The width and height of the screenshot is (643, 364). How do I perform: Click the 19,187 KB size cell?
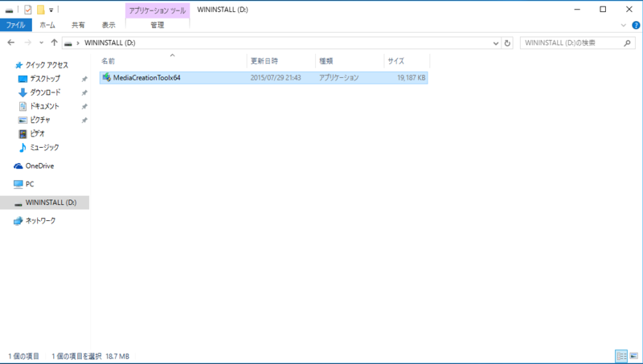tap(412, 77)
